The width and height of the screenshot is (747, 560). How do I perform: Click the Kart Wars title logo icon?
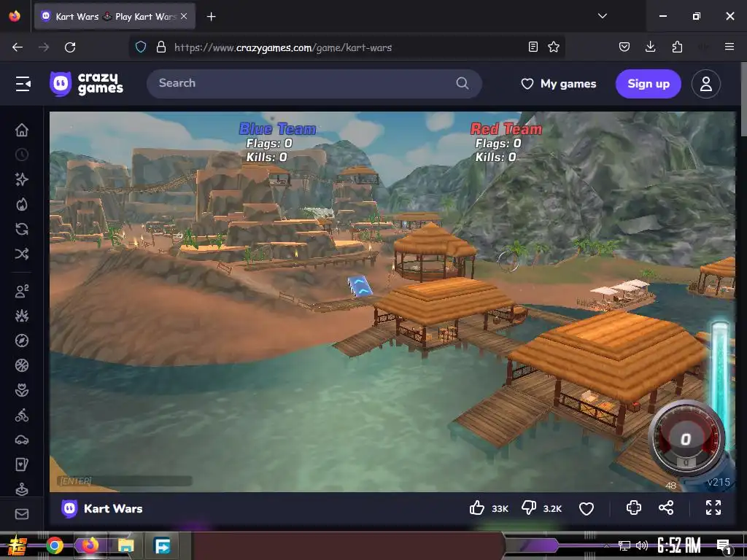coord(69,508)
